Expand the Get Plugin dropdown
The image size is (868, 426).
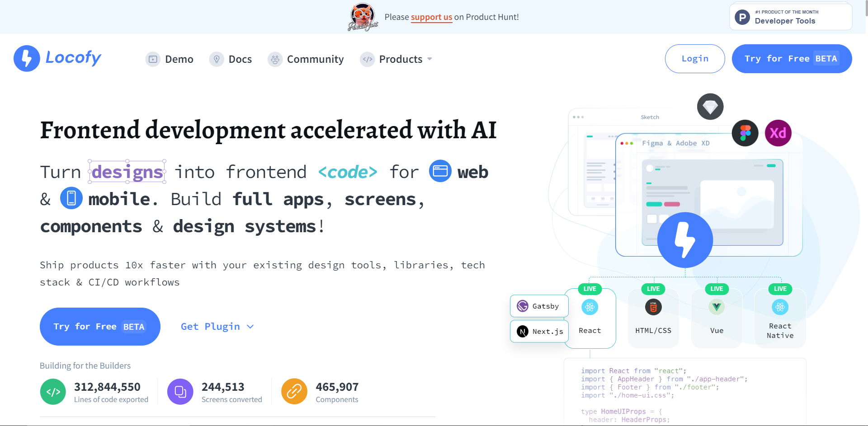click(x=217, y=326)
